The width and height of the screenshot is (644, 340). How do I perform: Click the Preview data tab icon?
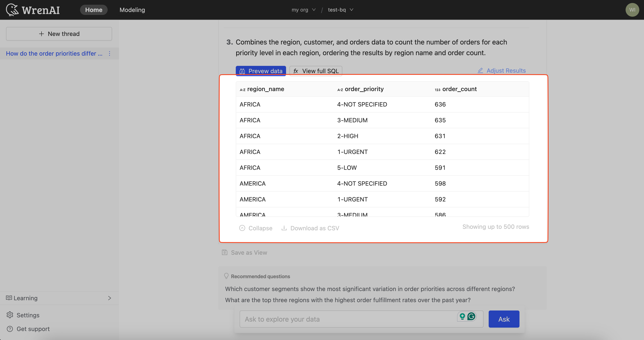pyautogui.click(x=242, y=71)
